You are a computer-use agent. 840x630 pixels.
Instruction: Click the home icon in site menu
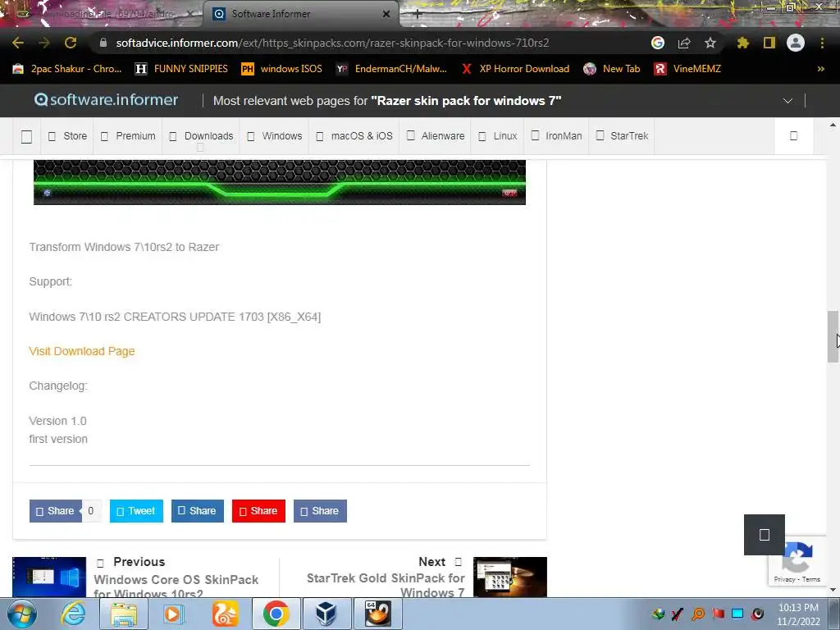click(x=26, y=137)
